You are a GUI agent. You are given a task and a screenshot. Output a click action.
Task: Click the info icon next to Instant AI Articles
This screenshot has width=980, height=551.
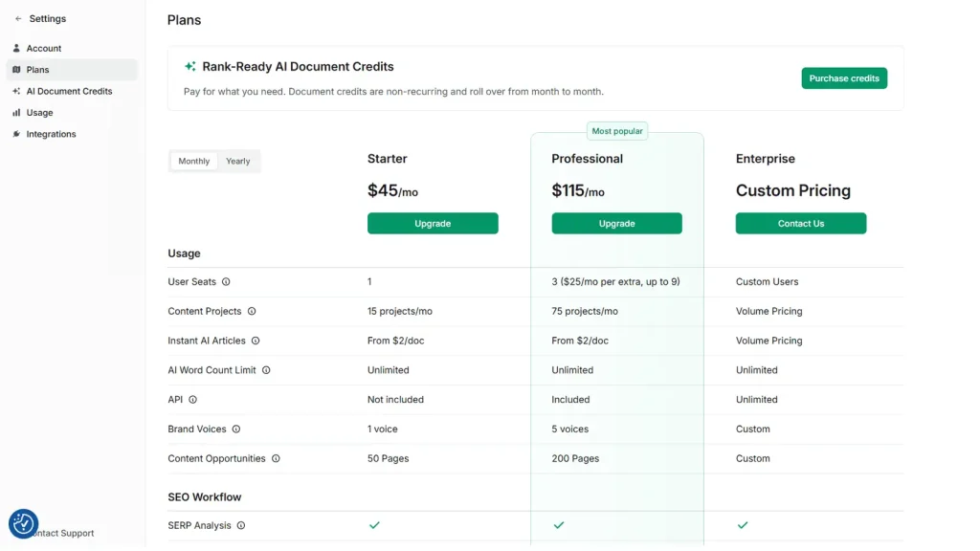(x=256, y=341)
